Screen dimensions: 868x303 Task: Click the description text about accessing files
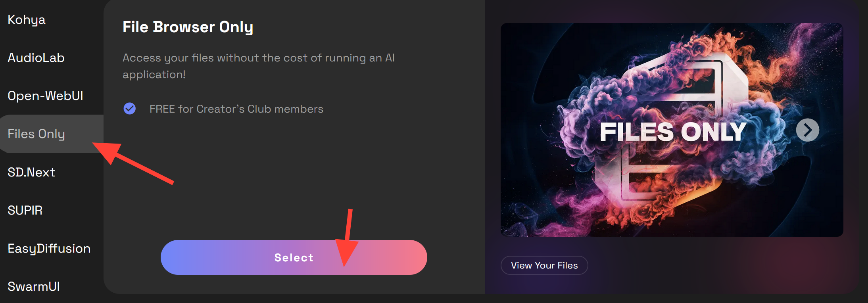258,66
